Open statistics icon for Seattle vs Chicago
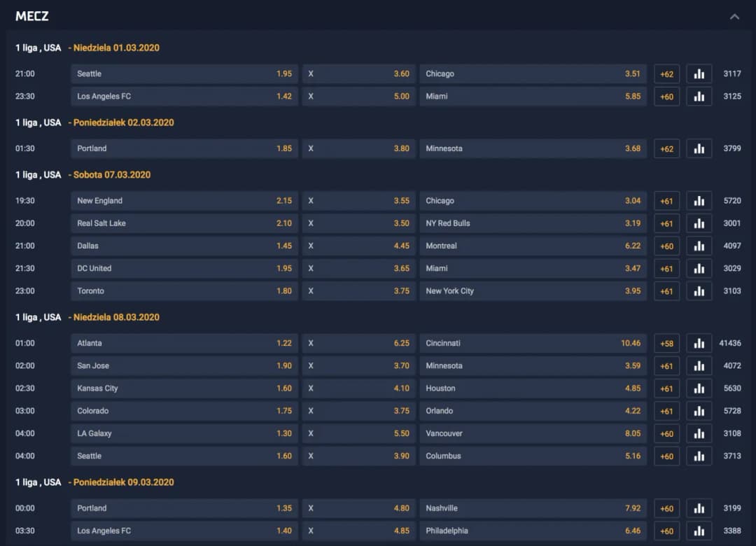 pyautogui.click(x=699, y=74)
